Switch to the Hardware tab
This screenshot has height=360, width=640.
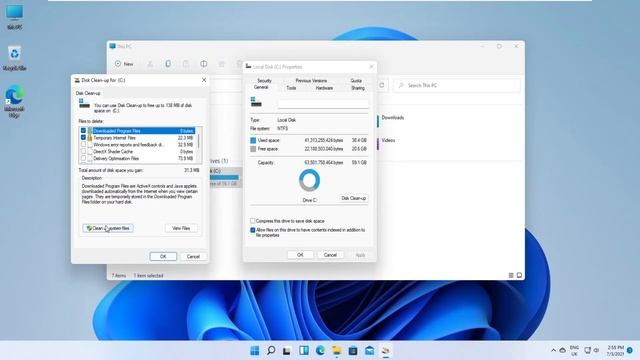click(x=324, y=88)
